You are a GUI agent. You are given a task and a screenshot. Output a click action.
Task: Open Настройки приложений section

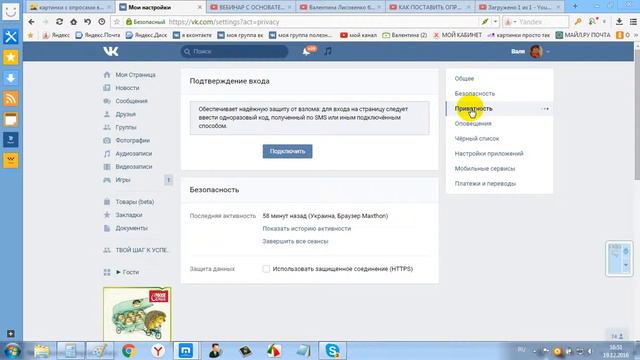(489, 153)
